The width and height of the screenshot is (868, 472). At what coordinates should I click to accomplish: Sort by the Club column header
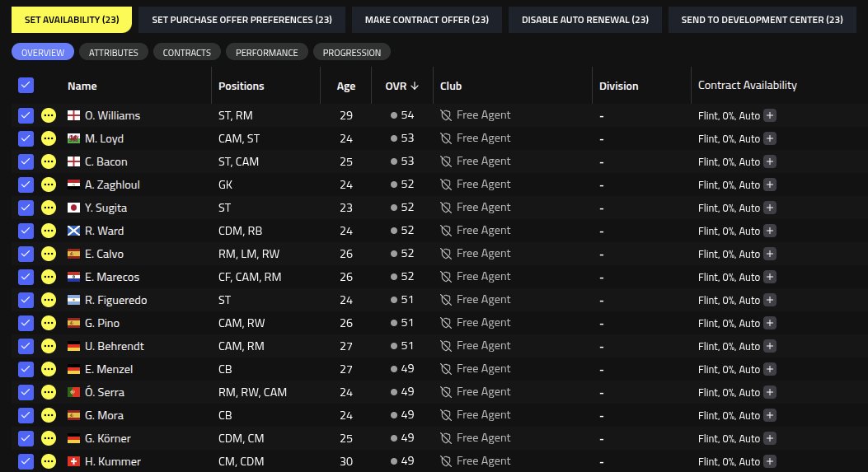coord(451,86)
